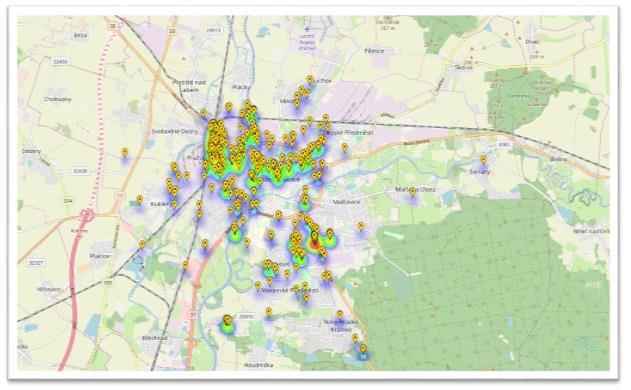Click the single marker east of Slezské Předměstí cluster
Screen dimensions: 631x390
click(344, 147)
